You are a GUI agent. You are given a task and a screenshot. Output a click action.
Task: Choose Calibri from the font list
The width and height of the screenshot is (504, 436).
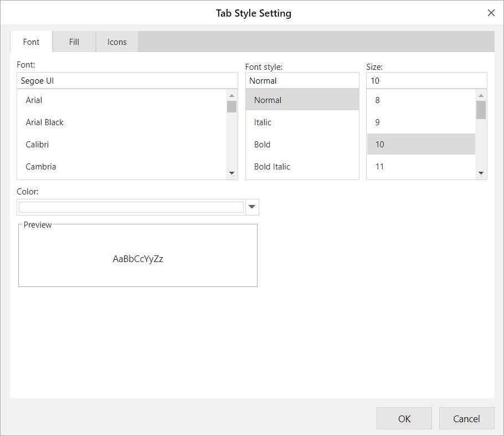[122, 145]
